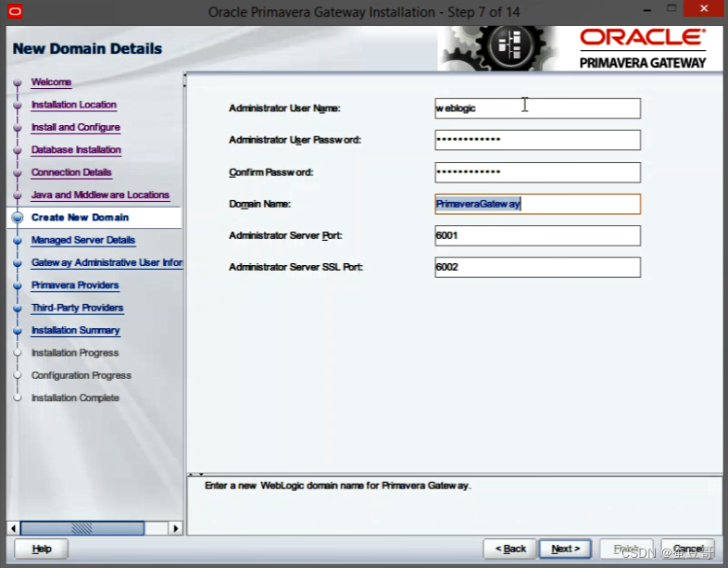Click the New Domain Details heading

point(87,48)
